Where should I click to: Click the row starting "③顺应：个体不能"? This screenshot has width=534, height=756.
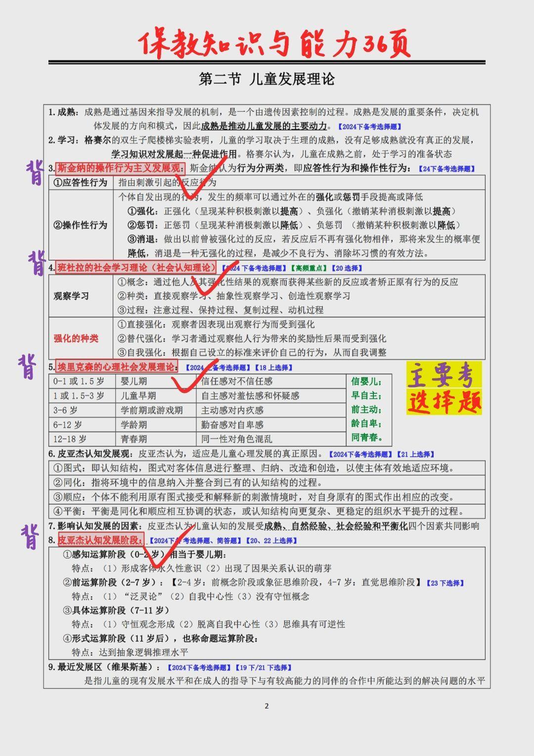[267, 497]
